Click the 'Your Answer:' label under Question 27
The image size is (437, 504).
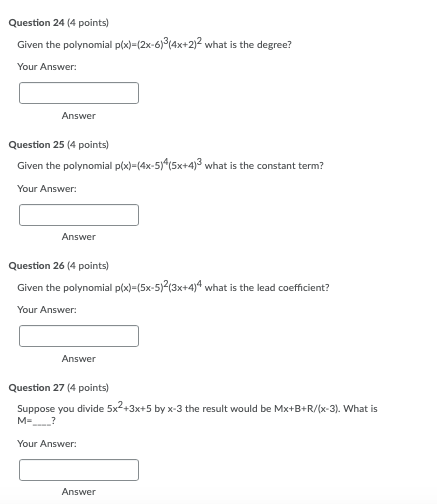(x=47, y=444)
